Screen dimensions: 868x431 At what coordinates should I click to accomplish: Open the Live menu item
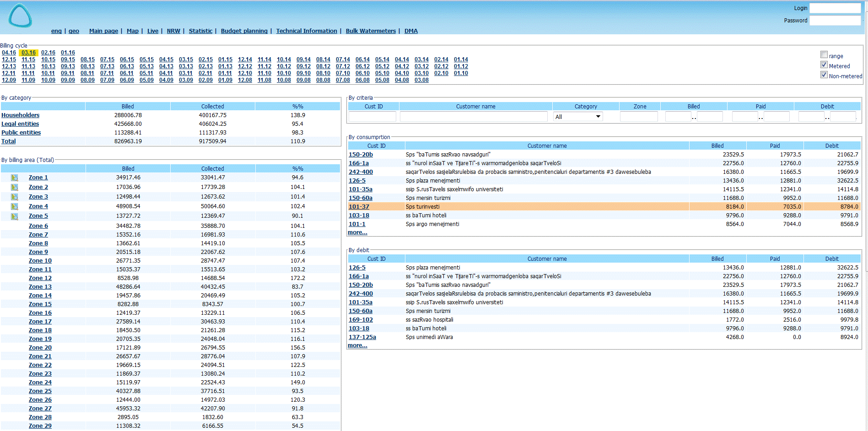153,31
